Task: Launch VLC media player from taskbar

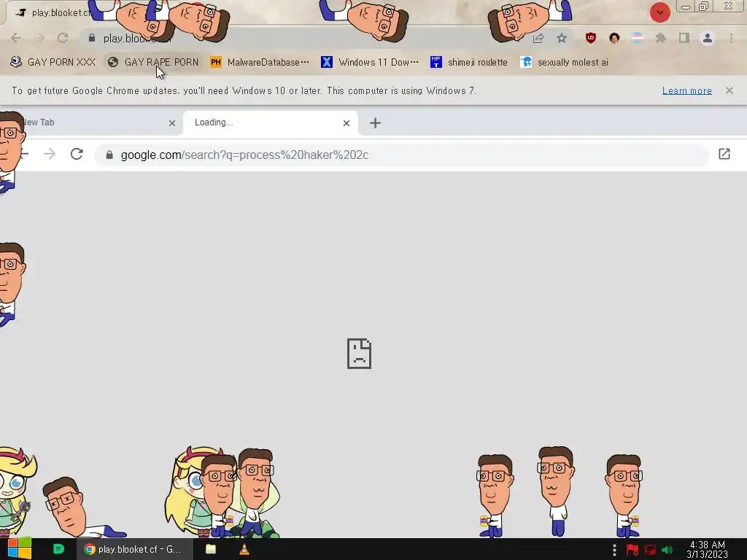Action: pyautogui.click(x=244, y=549)
